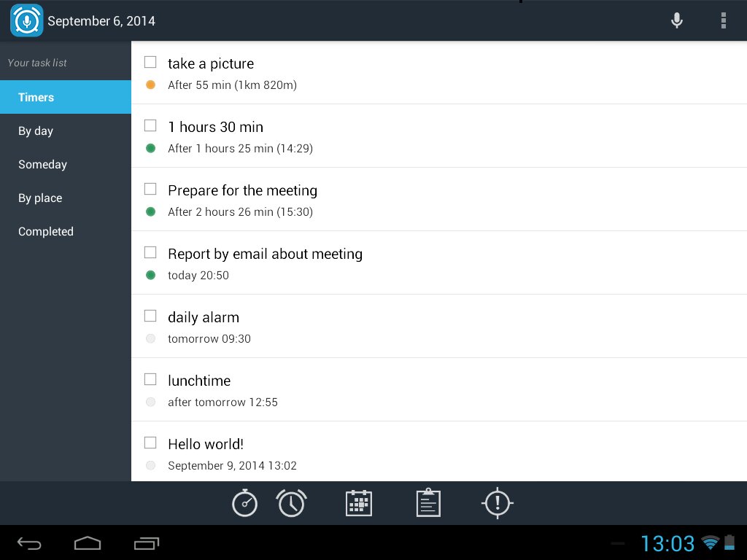Check the 'take a picture' task checkbox

click(150, 62)
